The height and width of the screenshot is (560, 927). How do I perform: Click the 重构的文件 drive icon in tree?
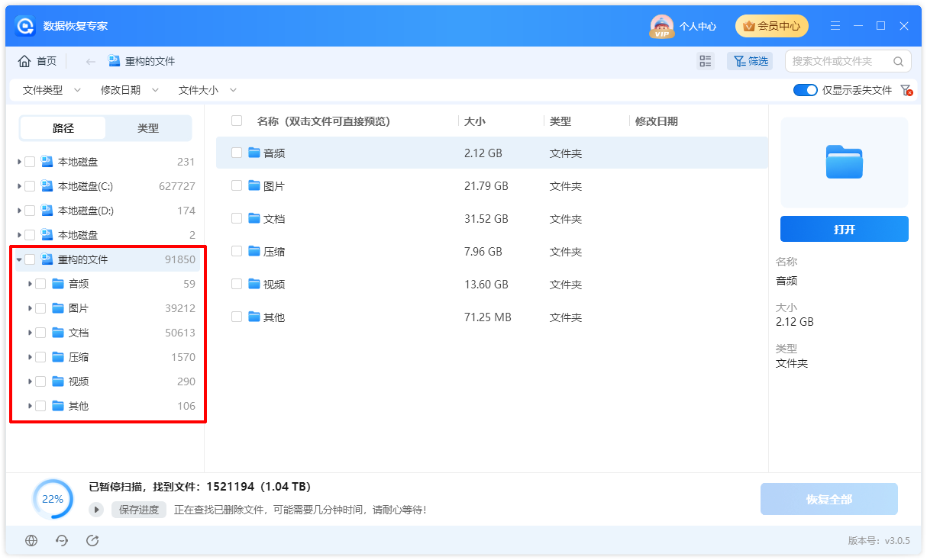[47, 259]
